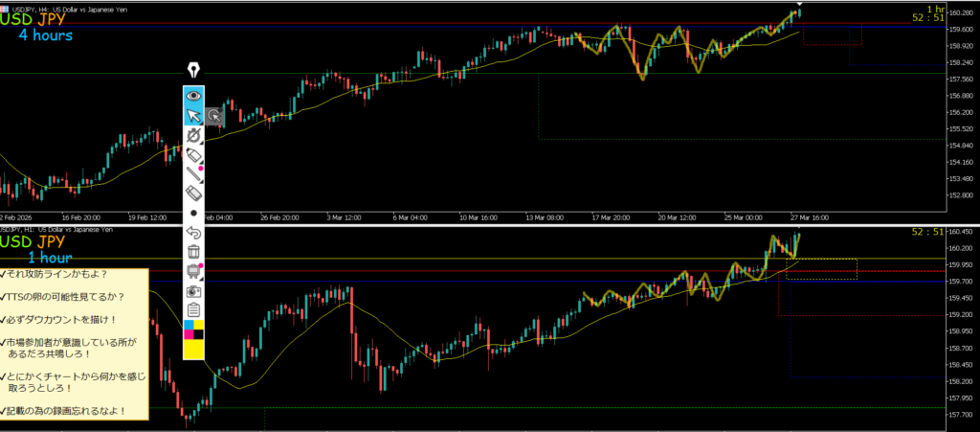Click the 157.560 price label on H4 axis
Image resolution: width=980 pixels, height=432 pixels.
pyautogui.click(x=963, y=80)
